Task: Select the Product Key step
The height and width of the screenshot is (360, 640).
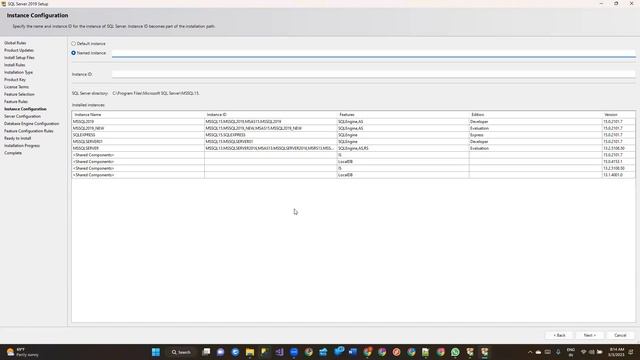Action: [15, 80]
